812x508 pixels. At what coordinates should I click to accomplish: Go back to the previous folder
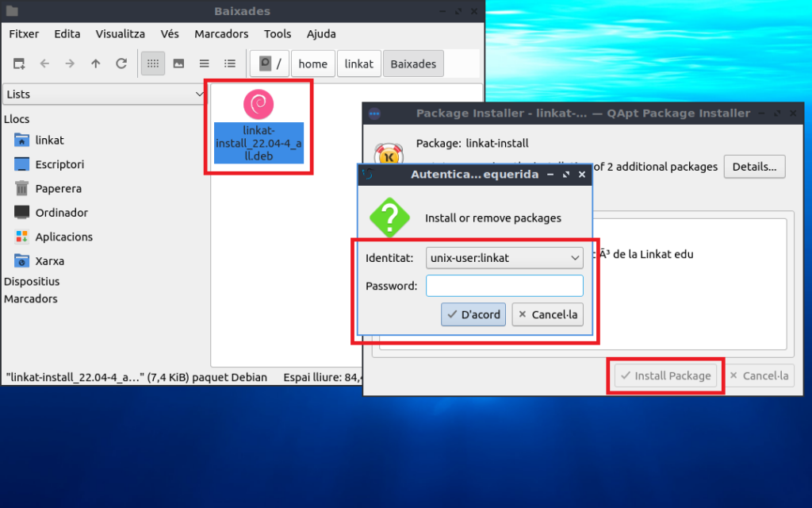tap(44, 63)
